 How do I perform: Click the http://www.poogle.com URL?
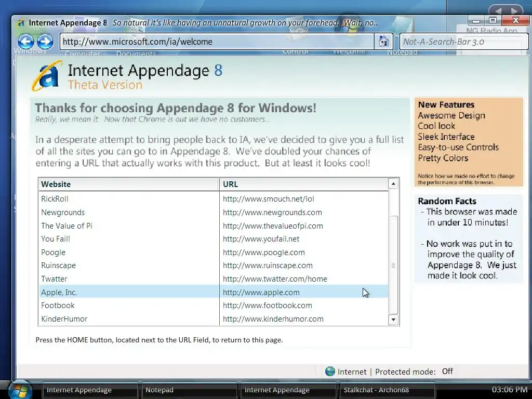tap(263, 252)
